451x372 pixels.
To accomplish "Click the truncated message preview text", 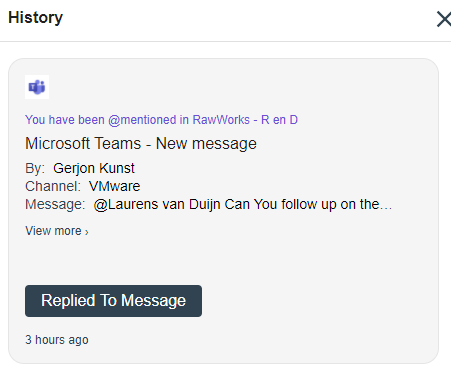I will pyautogui.click(x=243, y=204).
